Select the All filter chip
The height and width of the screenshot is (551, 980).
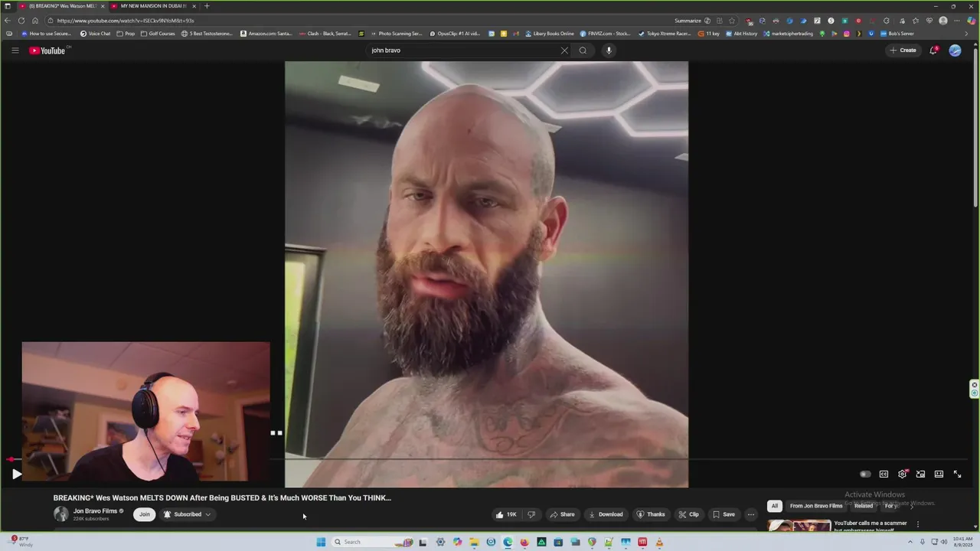pyautogui.click(x=775, y=506)
